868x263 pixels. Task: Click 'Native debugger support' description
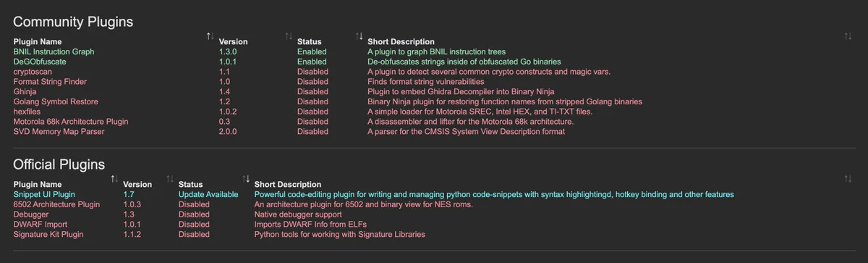pyautogui.click(x=298, y=215)
